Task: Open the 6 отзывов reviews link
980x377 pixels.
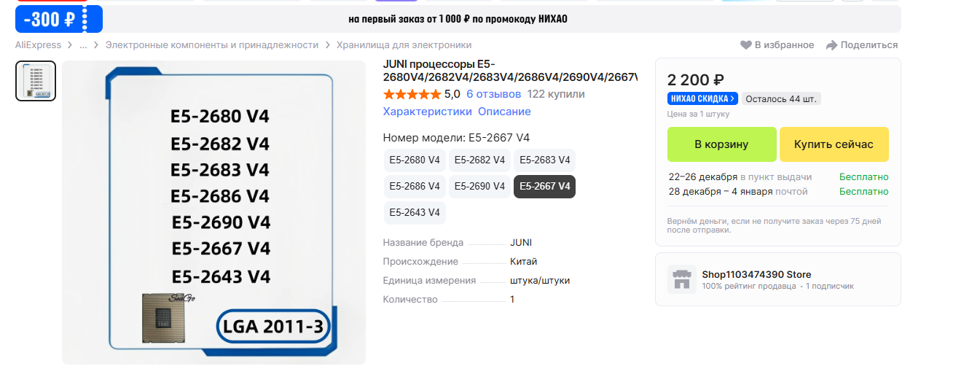Action: point(493,94)
